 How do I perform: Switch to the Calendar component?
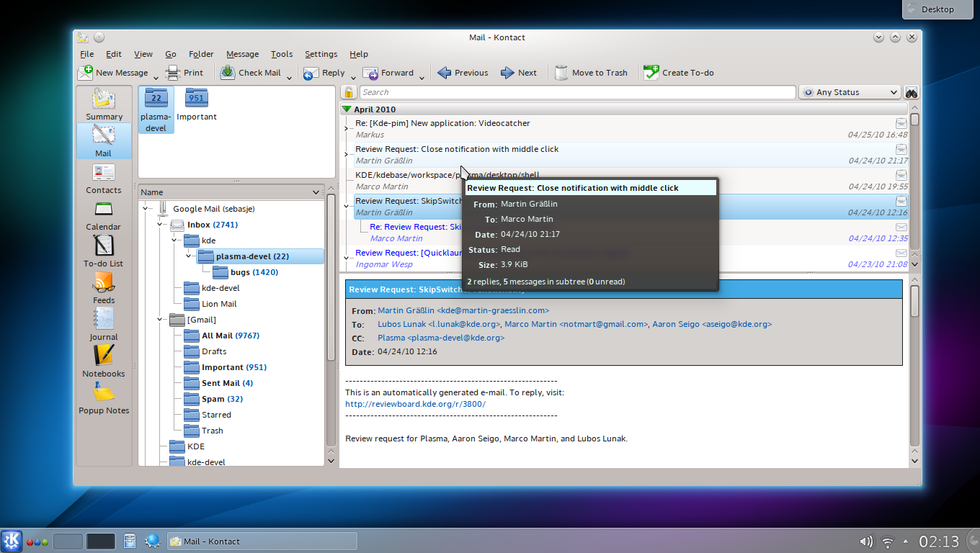point(104,215)
